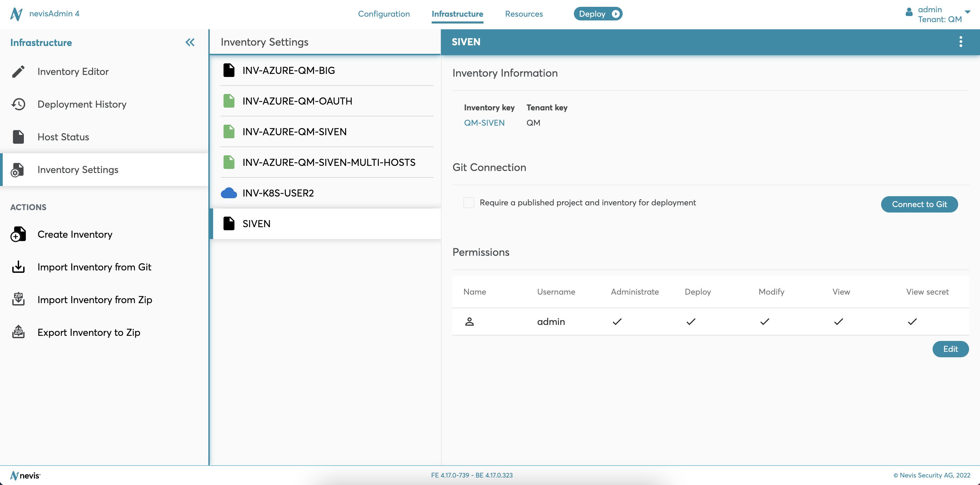980x485 pixels.
Task: Click the Export Inventory to Zip icon
Action: coord(18,332)
